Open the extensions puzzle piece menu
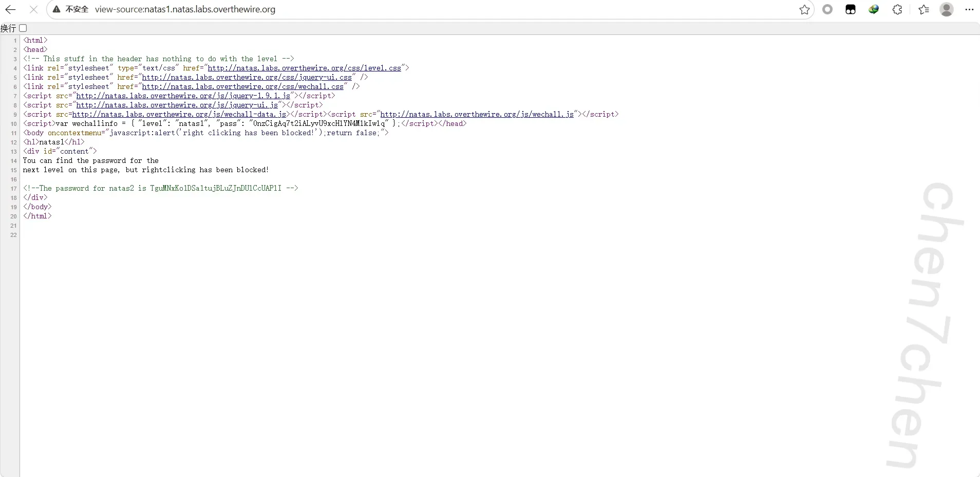980x477 pixels. [897, 9]
